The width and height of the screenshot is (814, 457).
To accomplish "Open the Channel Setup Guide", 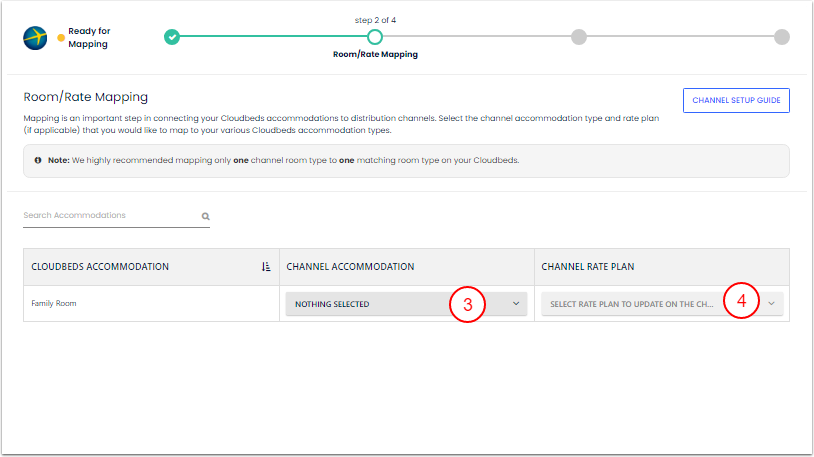I will point(736,100).
